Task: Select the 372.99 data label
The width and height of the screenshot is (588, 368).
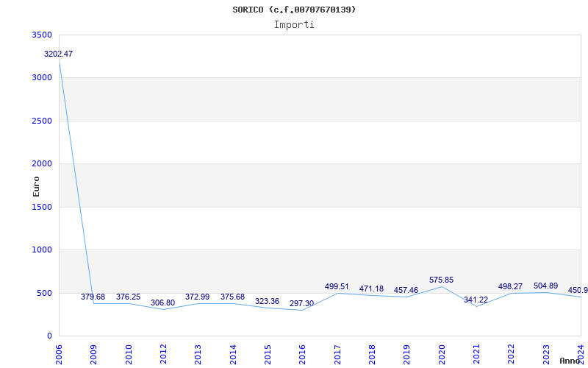Action: (x=197, y=297)
